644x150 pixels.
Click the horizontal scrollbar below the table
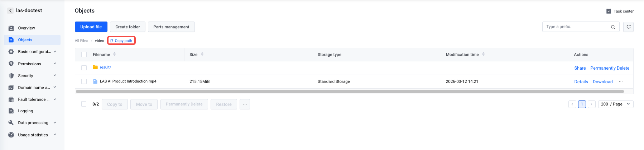click(x=350, y=92)
